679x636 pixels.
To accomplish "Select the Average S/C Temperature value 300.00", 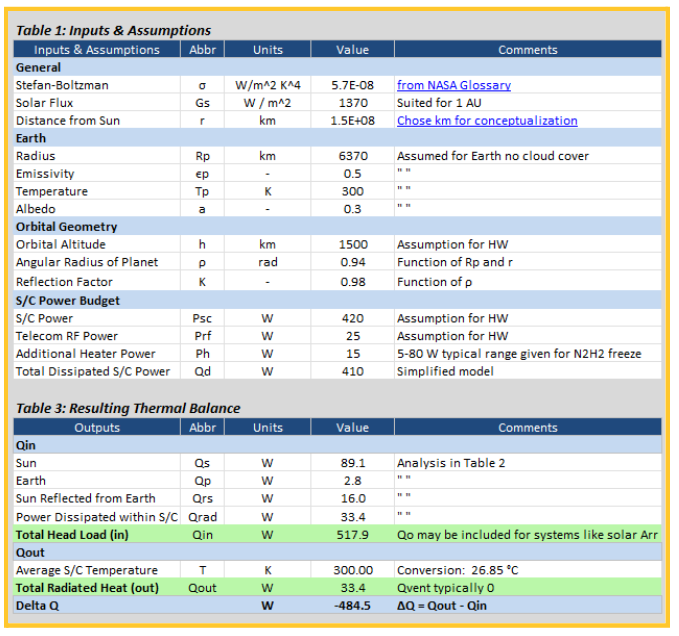I will tap(352, 570).
